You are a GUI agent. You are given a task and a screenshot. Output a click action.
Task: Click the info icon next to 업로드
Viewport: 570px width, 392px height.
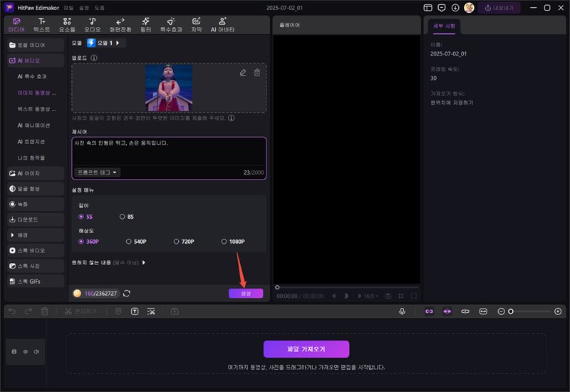tap(94, 58)
